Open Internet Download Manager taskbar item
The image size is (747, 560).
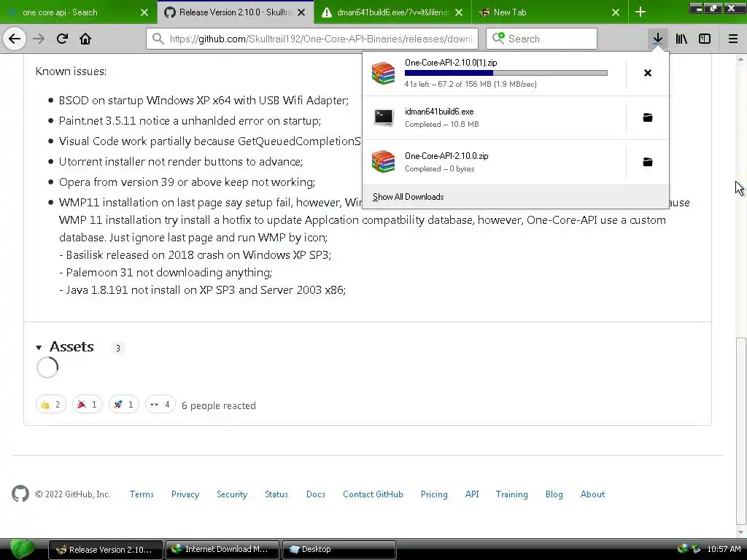pyautogui.click(x=223, y=549)
